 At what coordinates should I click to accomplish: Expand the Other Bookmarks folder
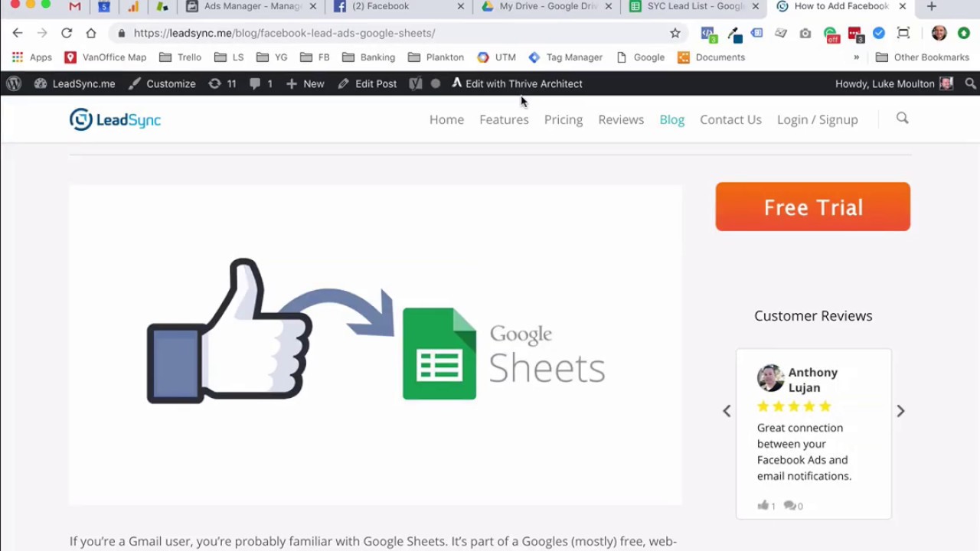click(x=923, y=57)
